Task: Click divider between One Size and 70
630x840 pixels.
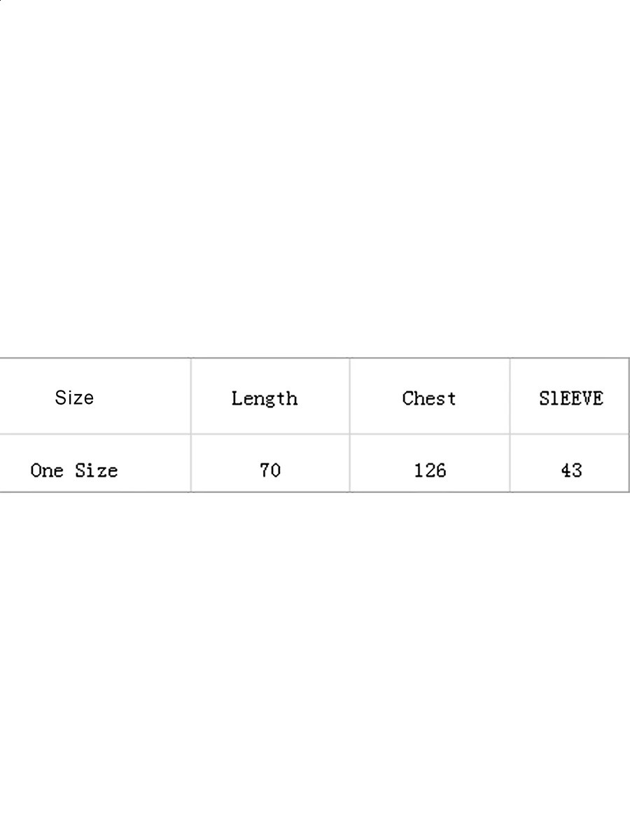Action: [190, 463]
